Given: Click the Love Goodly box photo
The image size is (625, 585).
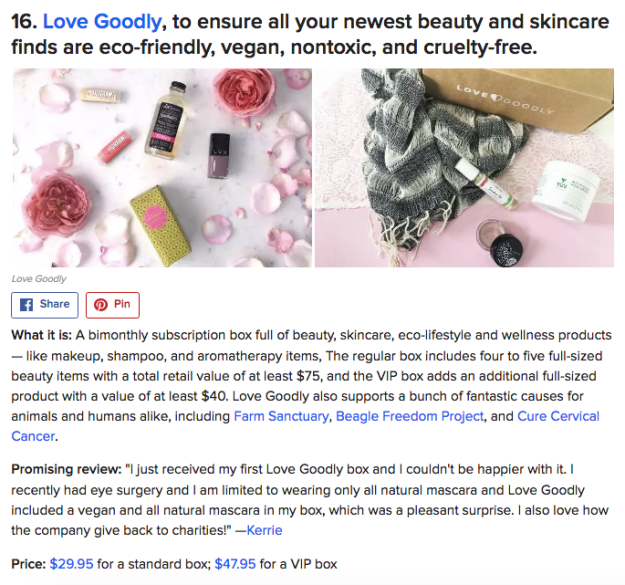Looking at the screenshot, I should [464, 168].
